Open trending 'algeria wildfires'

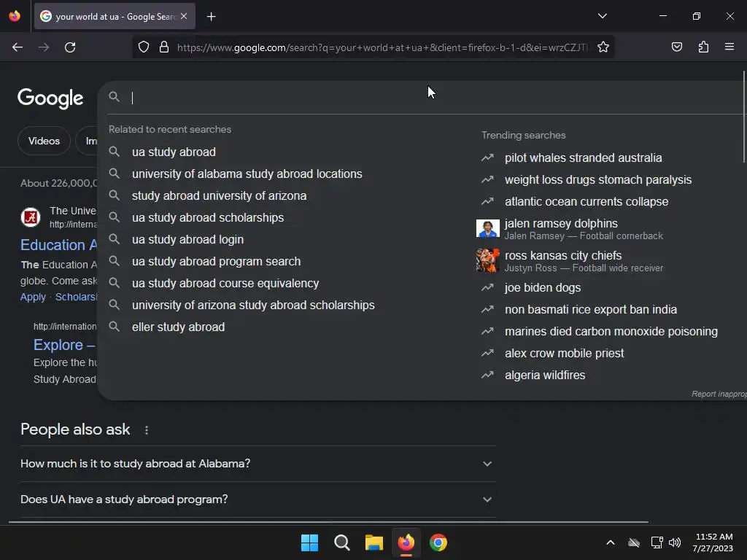point(545,376)
